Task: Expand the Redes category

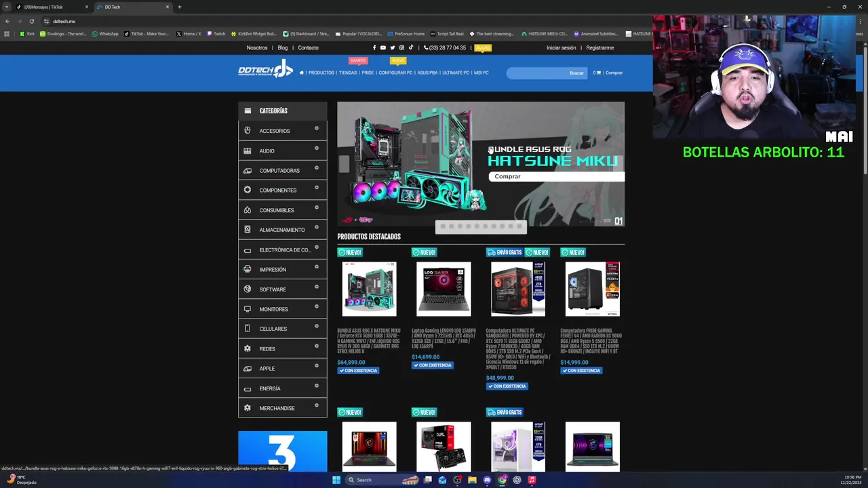Action: click(x=316, y=346)
